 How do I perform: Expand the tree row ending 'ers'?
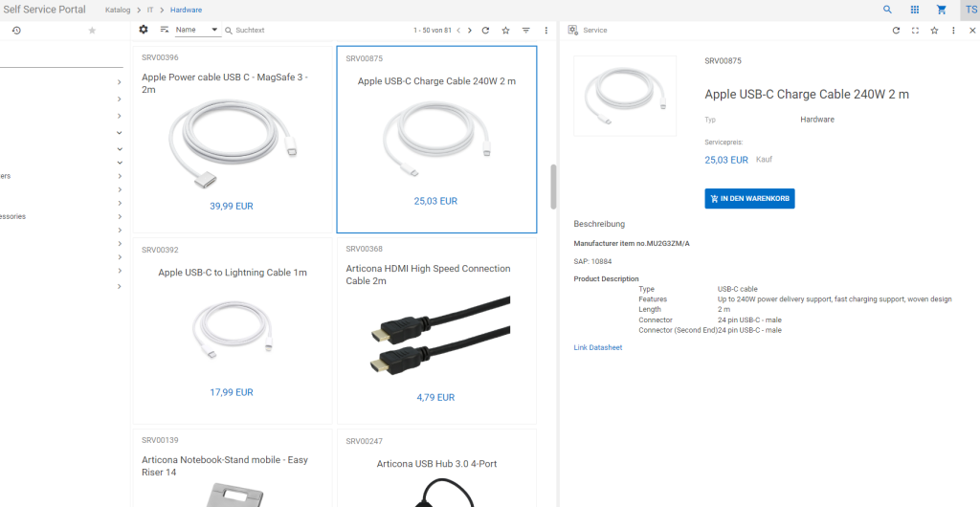coord(119,176)
